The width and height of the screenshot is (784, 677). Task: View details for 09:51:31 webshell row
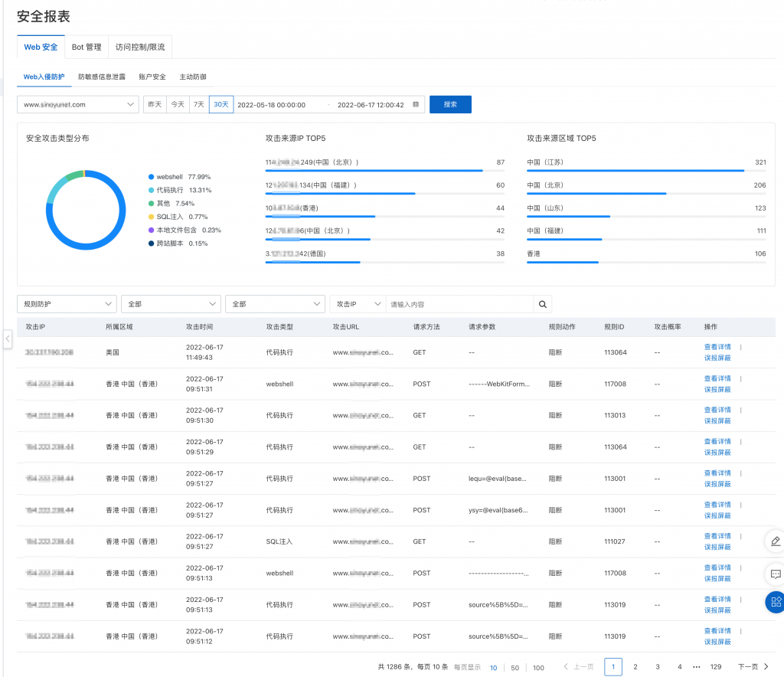point(717,378)
